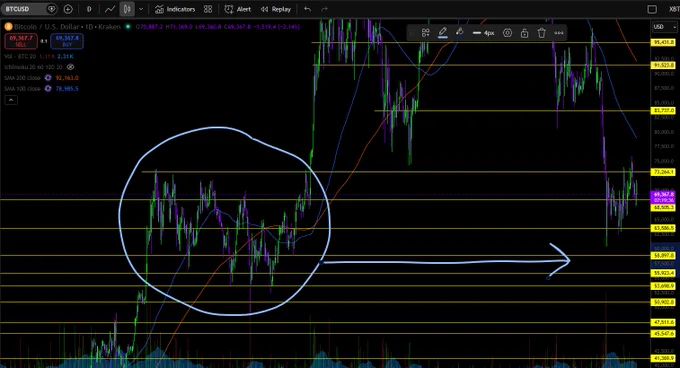Toggle lock on the selected drawing
The width and height of the screenshot is (680, 368).
[x=524, y=33]
